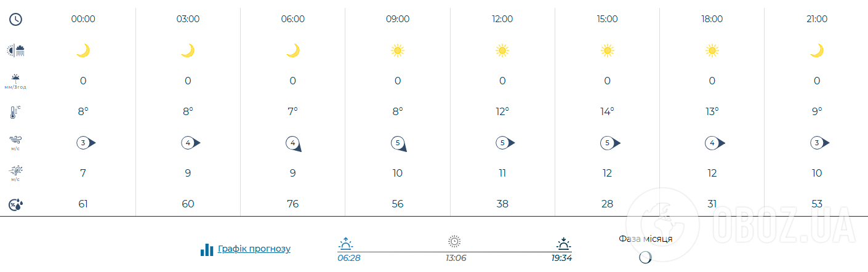
Task: Click the moon icon for 21:00
Action: pos(816,50)
